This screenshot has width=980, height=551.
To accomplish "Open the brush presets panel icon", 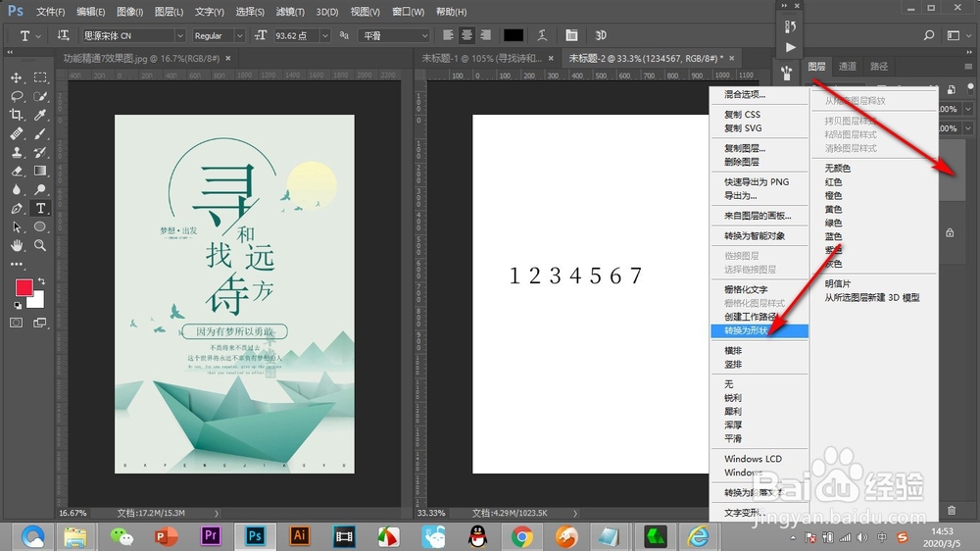I will 787,74.
